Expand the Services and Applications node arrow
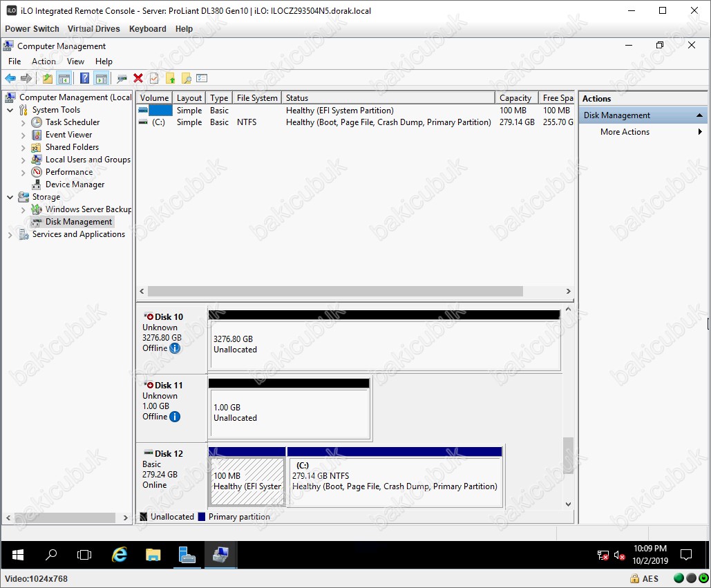The width and height of the screenshot is (711, 588). pos(10,234)
